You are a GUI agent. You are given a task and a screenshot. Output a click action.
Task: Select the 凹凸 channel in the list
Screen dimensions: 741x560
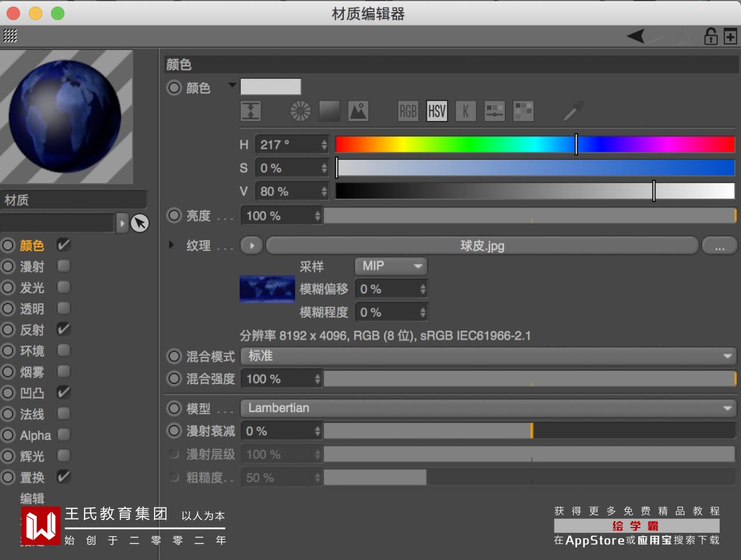pyautogui.click(x=32, y=393)
